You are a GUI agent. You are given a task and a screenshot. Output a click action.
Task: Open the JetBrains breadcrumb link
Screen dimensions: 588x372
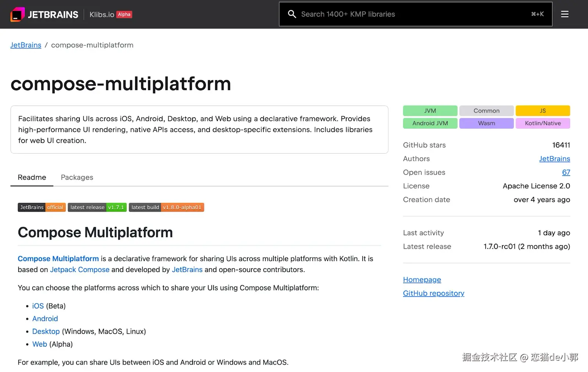[x=26, y=45]
